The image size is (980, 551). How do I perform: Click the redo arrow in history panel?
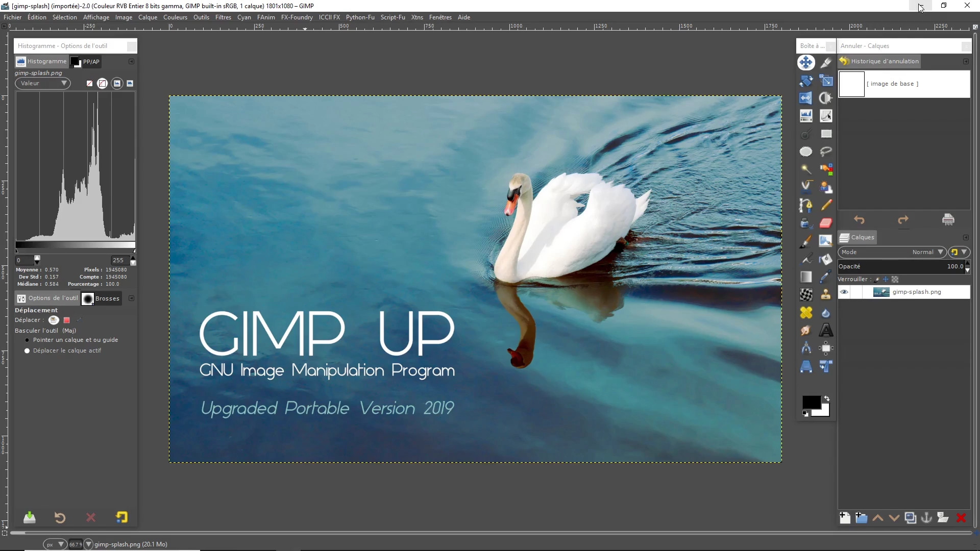903,220
